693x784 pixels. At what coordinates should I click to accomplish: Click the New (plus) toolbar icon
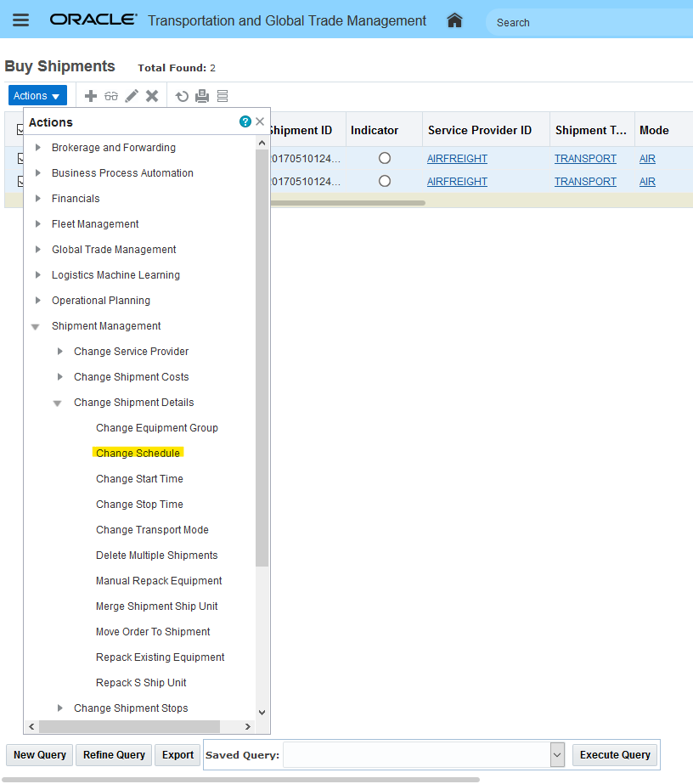point(91,96)
